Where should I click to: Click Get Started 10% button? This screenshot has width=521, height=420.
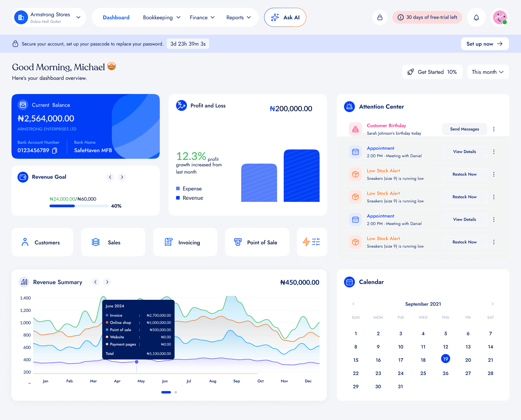(x=432, y=72)
